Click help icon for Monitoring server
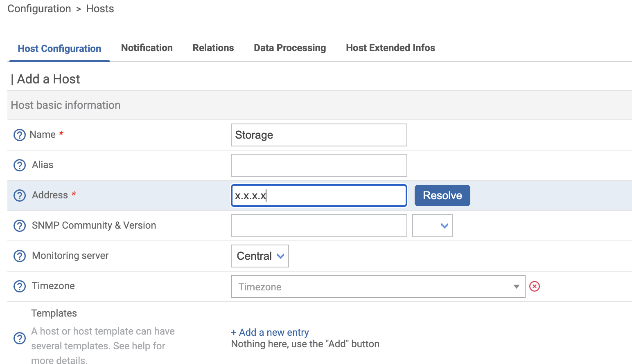 (19, 256)
